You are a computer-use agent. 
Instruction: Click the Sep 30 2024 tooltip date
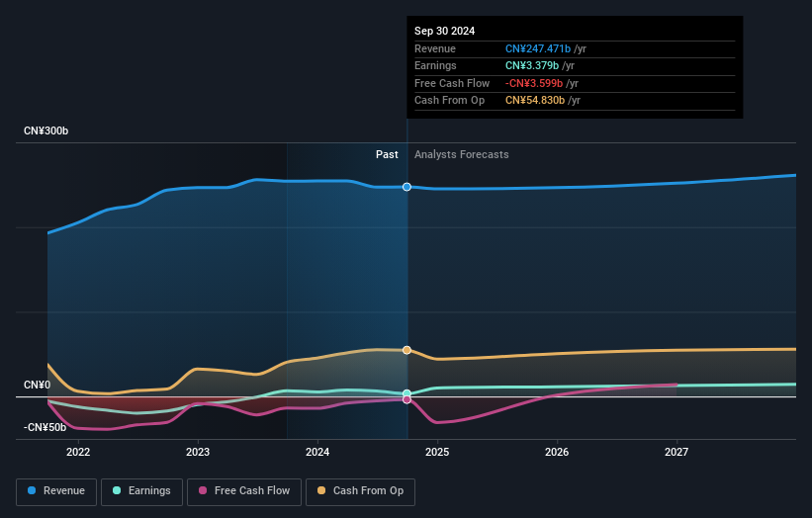pos(444,31)
